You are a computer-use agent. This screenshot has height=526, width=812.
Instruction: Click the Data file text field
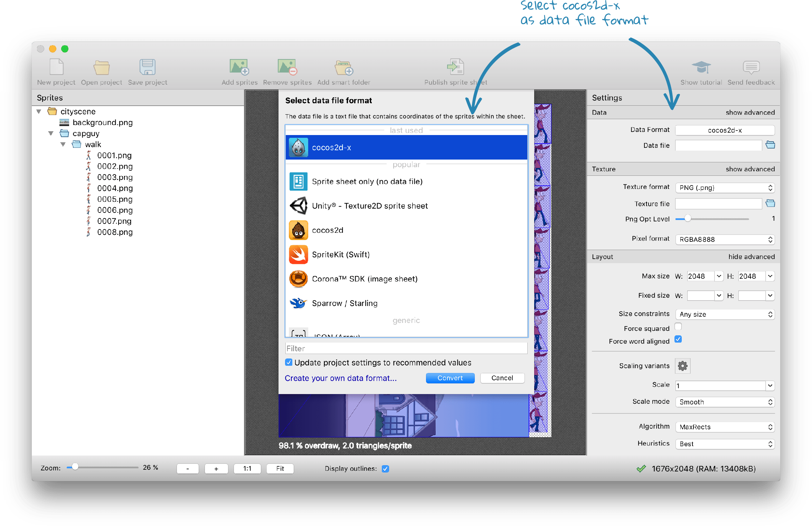(x=718, y=145)
